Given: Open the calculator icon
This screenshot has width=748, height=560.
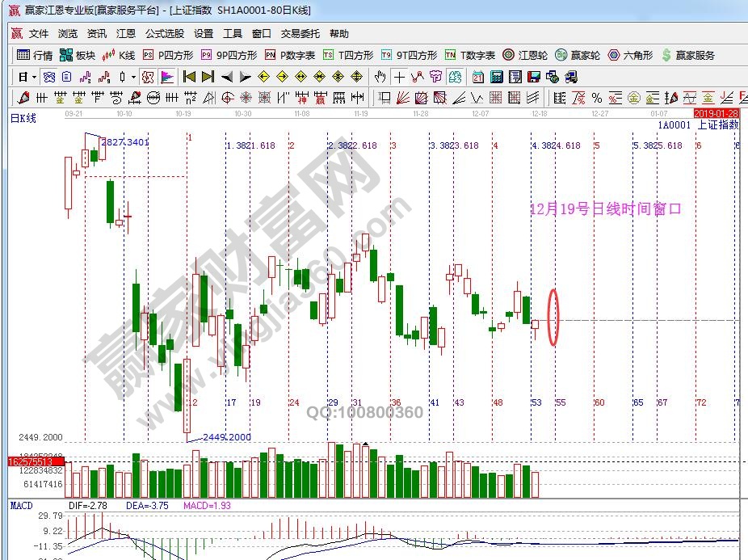Looking at the screenshot, I should click(x=496, y=78).
